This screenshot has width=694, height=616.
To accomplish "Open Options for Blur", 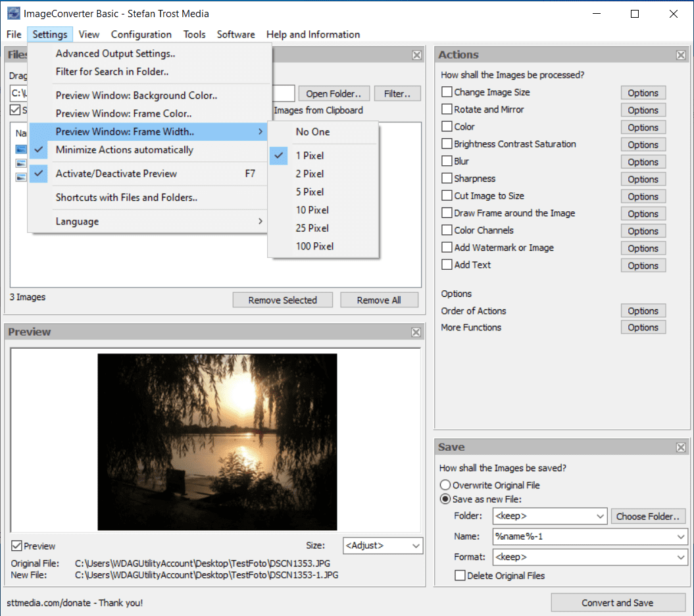I will tap(643, 162).
